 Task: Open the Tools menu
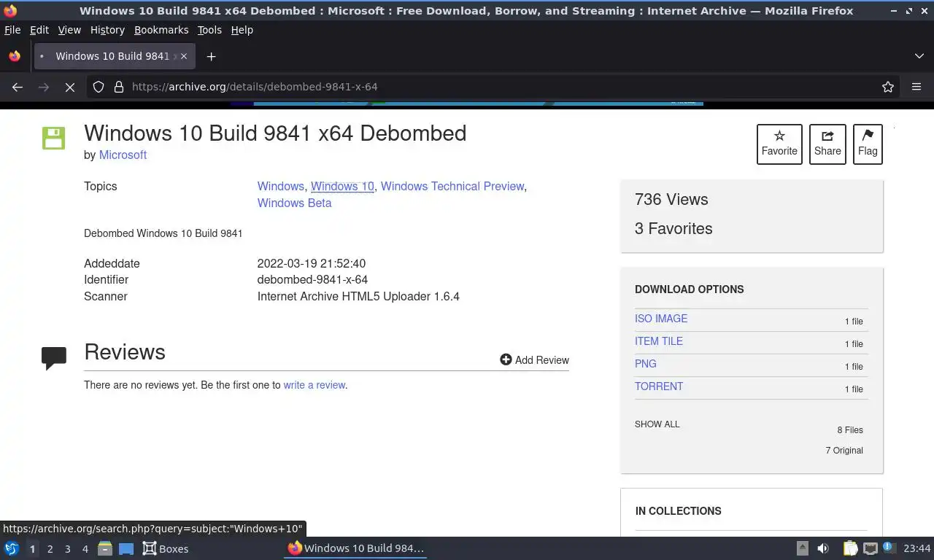[209, 30]
